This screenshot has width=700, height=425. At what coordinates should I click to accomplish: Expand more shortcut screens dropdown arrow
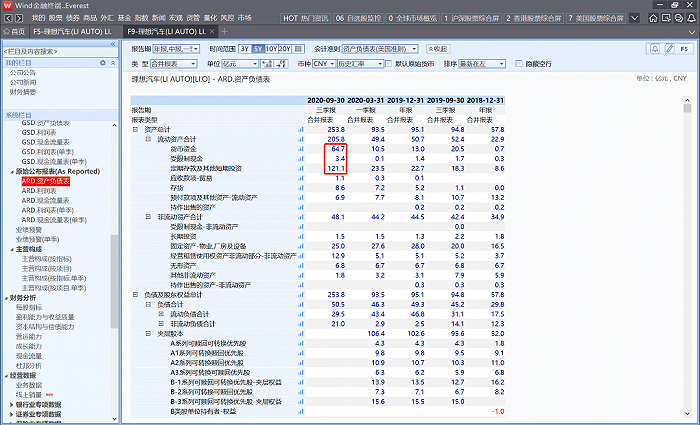634,18
